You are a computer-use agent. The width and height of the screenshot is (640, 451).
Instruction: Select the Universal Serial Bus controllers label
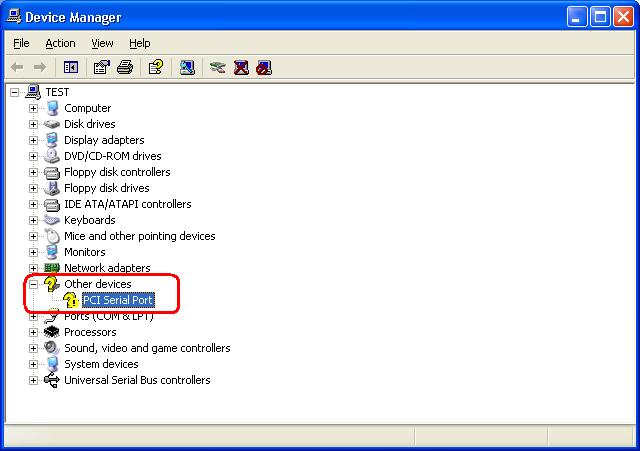[x=137, y=380]
